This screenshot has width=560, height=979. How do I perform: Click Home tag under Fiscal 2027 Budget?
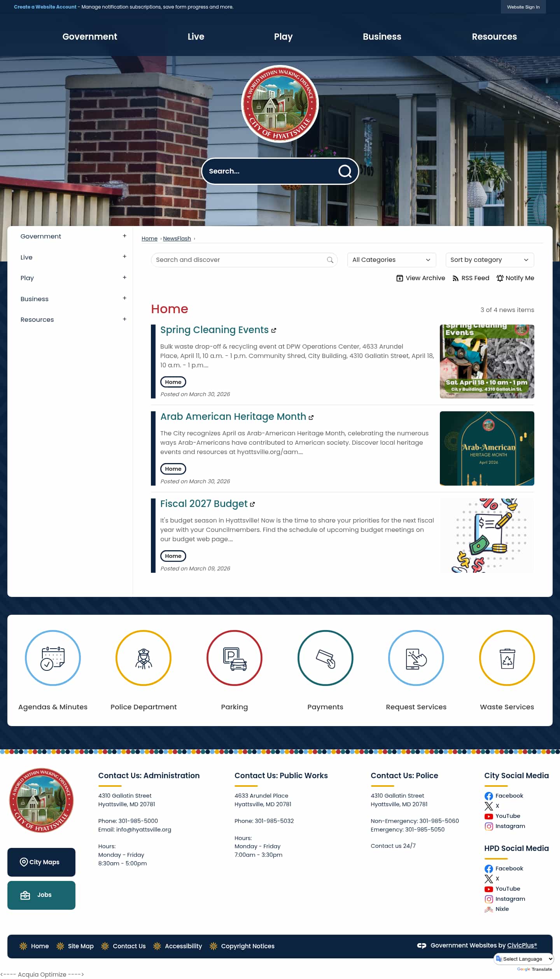[173, 556]
